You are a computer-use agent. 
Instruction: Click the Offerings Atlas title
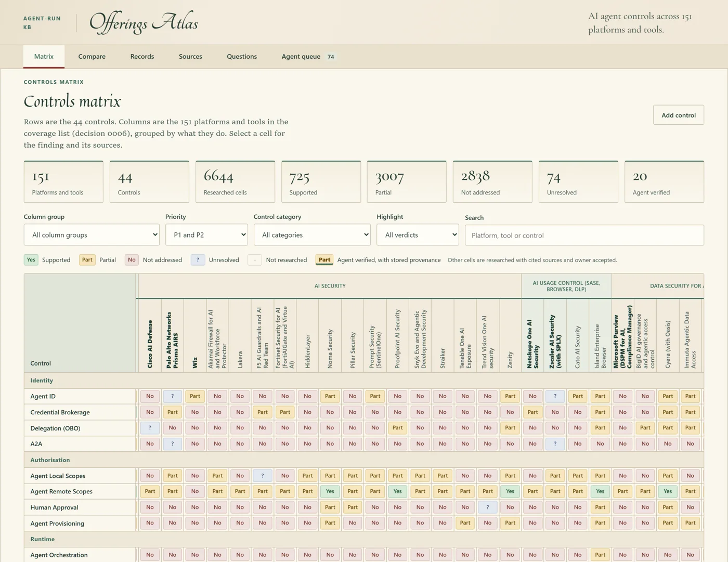click(x=144, y=23)
